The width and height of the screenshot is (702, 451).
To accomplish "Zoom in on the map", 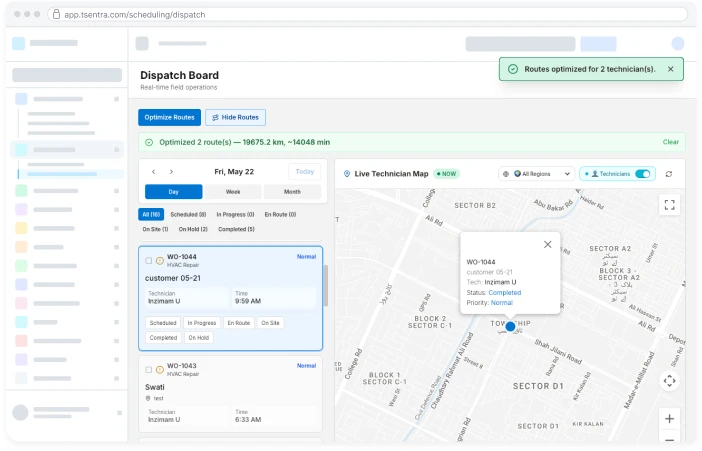I will coord(669,419).
